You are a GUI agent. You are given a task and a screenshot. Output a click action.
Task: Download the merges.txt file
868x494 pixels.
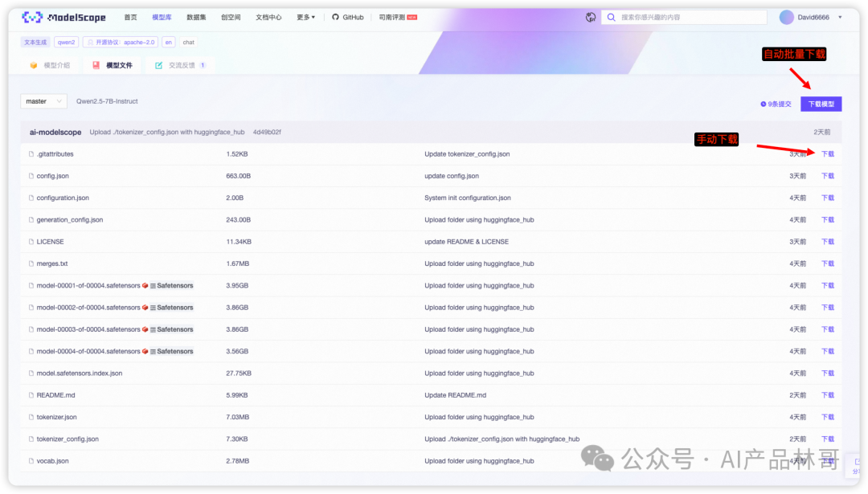point(828,263)
